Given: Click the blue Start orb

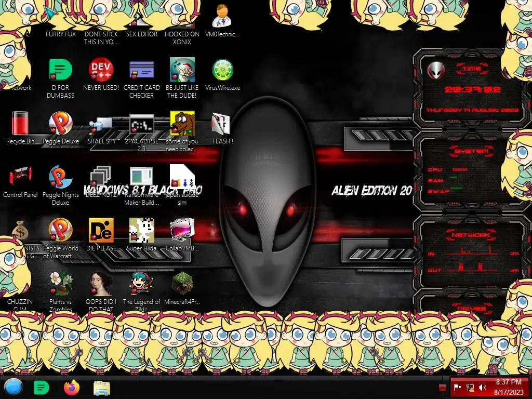Looking at the screenshot, I should click(13, 387).
